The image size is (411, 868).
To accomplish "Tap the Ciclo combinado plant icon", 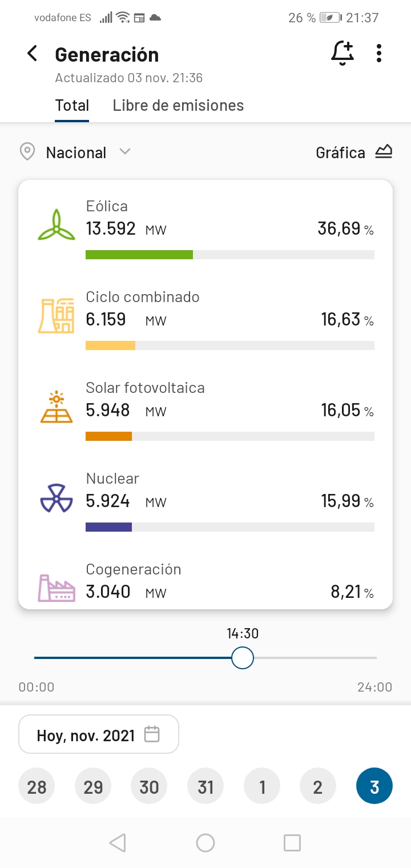I will [56, 315].
